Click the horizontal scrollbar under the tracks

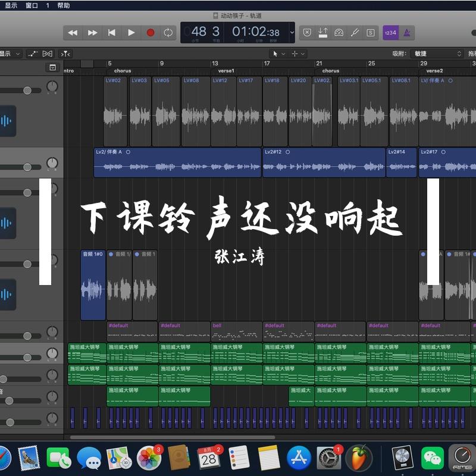pos(173,437)
